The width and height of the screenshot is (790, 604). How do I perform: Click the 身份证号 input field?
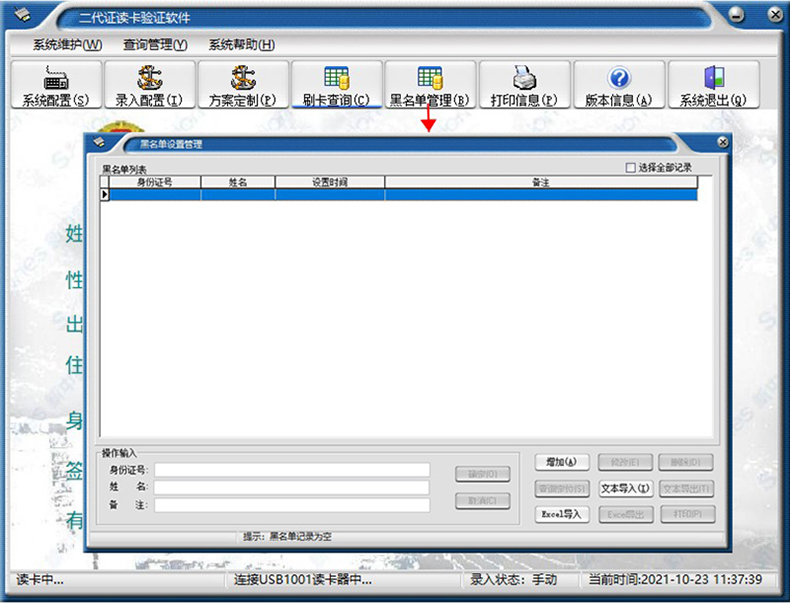(291, 470)
